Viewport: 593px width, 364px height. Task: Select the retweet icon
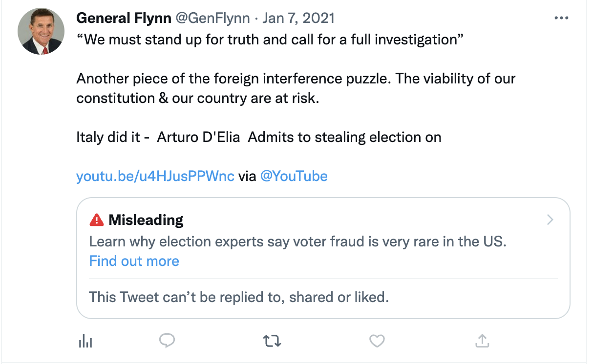[272, 341]
